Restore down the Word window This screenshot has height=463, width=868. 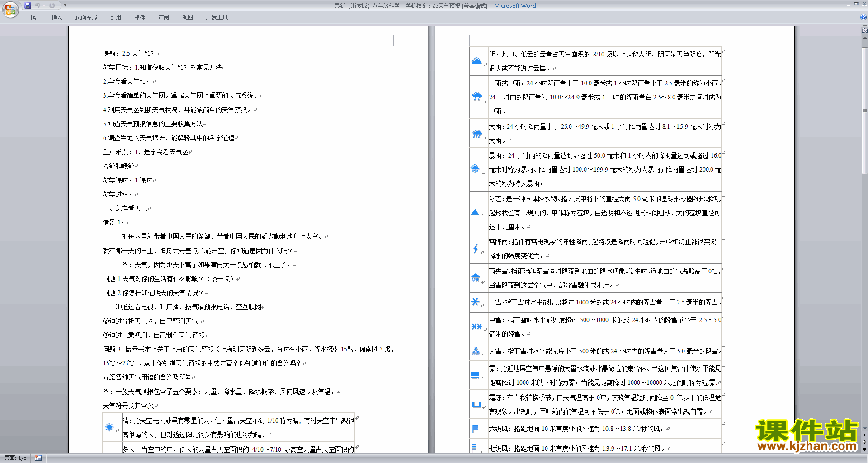point(856,4)
